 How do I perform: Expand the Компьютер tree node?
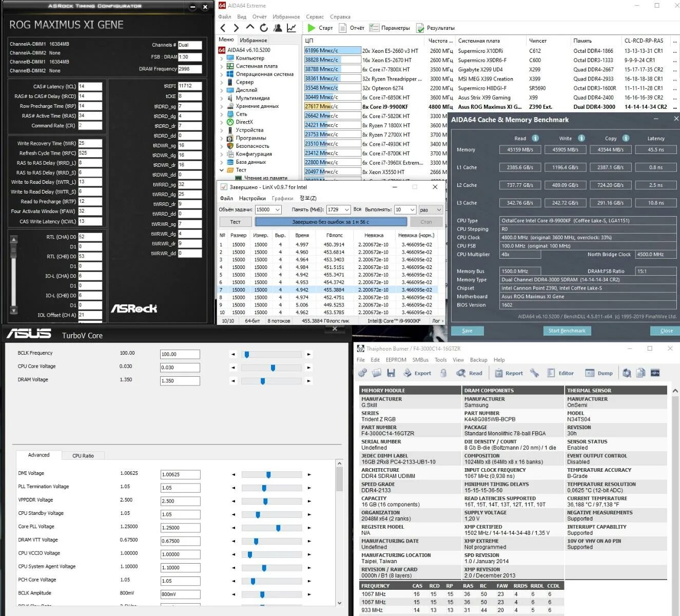[222, 58]
